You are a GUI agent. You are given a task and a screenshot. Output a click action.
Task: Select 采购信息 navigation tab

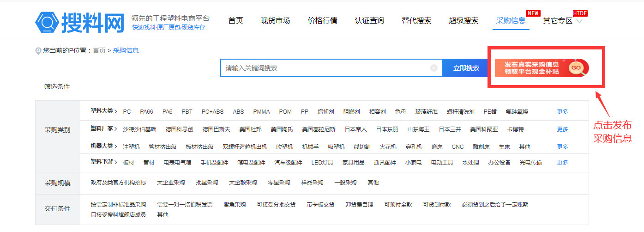click(x=511, y=21)
